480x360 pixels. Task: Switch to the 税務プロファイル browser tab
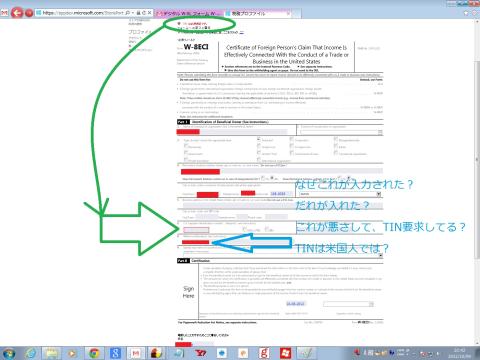click(257, 14)
